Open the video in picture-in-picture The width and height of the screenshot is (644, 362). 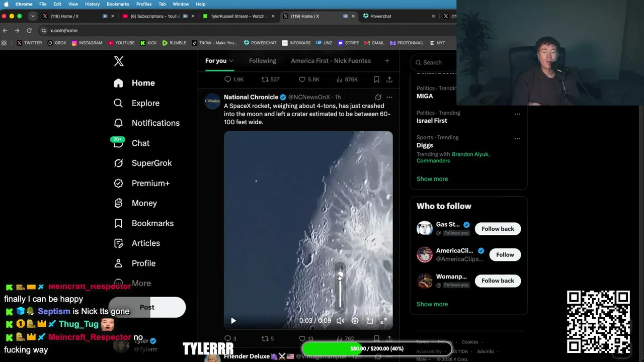pyautogui.click(x=369, y=321)
